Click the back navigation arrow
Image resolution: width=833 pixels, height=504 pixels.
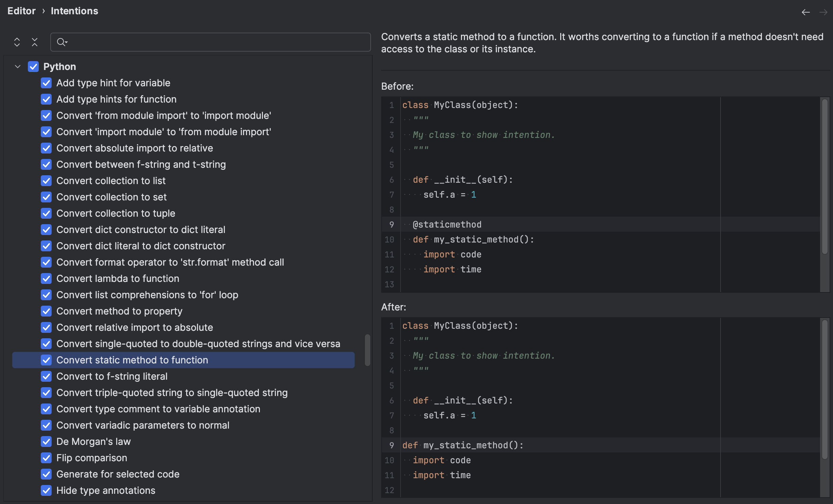(805, 12)
